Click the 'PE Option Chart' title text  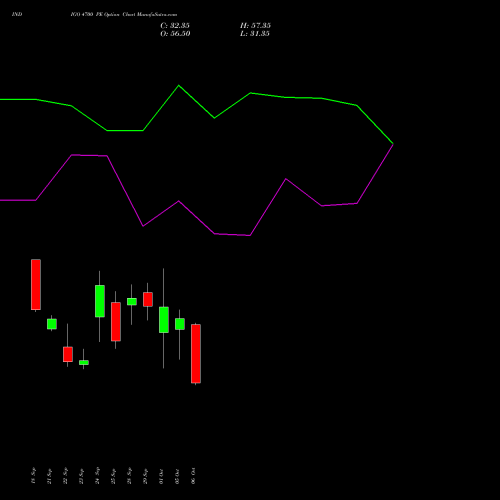click(115, 14)
